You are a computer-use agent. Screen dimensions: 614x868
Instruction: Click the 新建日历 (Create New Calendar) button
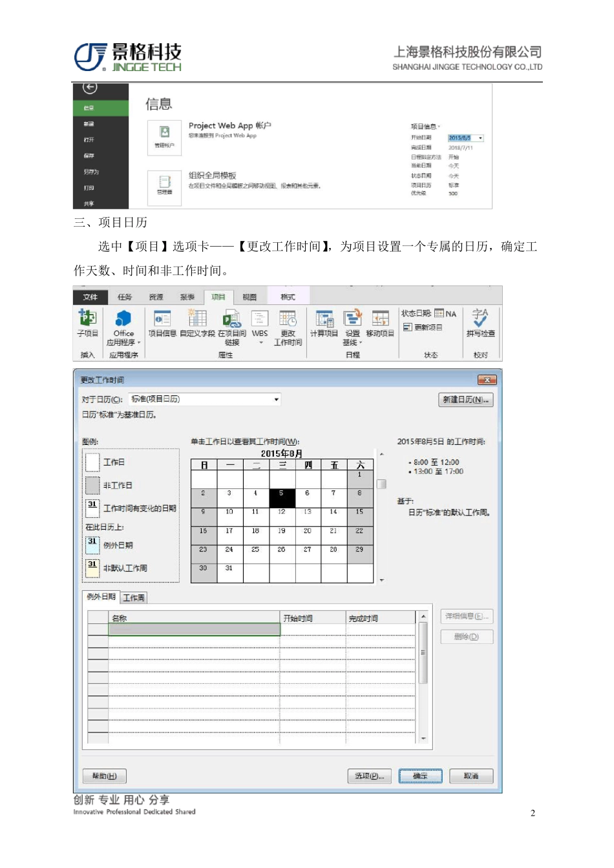click(466, 400)
